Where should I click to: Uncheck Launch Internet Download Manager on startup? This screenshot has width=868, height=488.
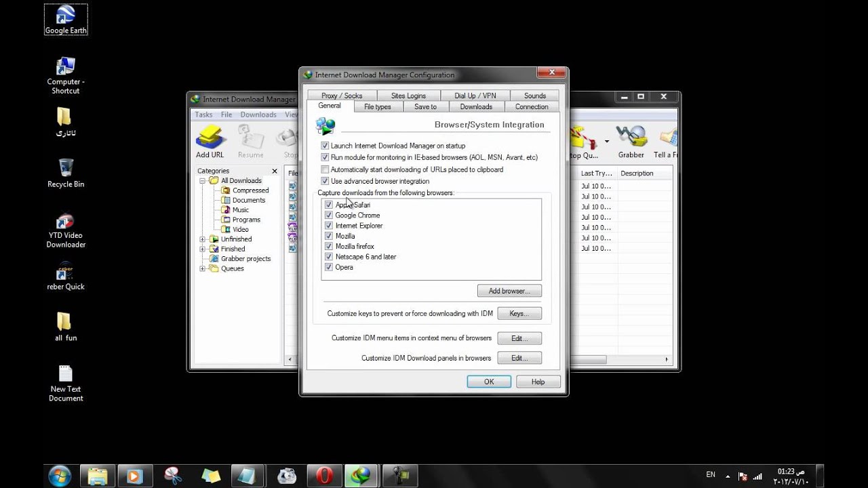pyautogui.click(x=325, y=146)
